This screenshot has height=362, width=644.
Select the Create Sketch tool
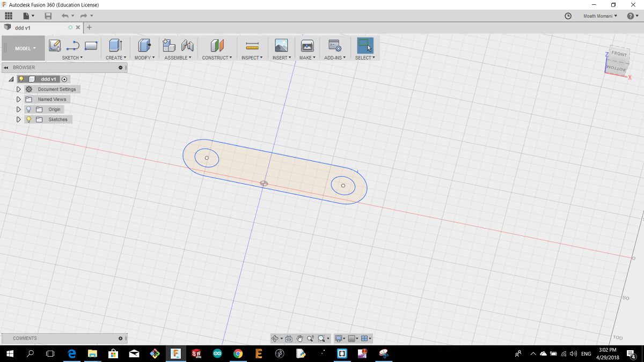point(55,46)
